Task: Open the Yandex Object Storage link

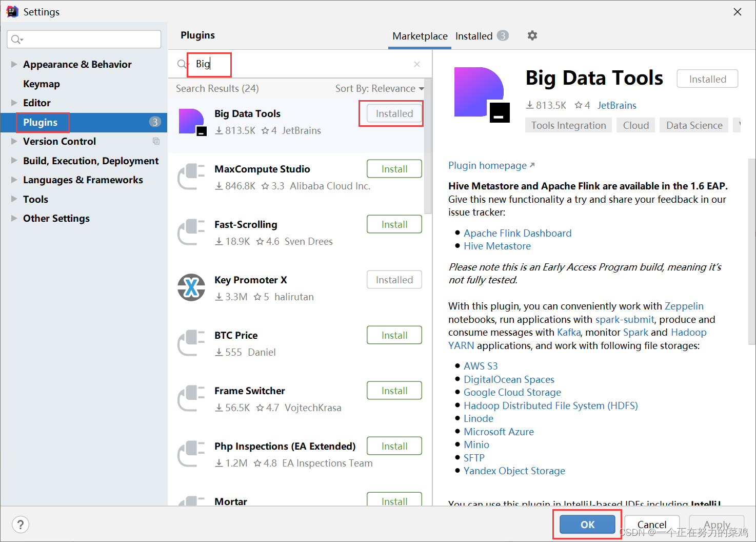Action: (x=514, y=471)
